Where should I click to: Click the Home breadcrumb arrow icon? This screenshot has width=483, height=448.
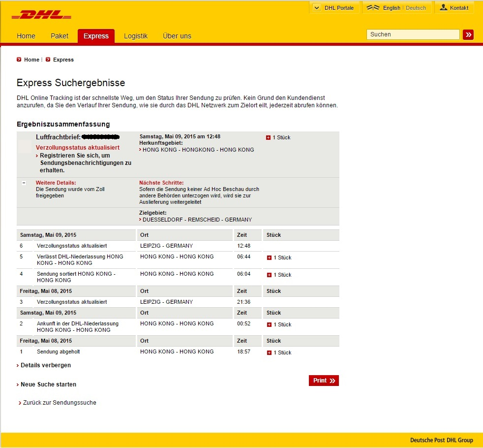coord(19,60)
